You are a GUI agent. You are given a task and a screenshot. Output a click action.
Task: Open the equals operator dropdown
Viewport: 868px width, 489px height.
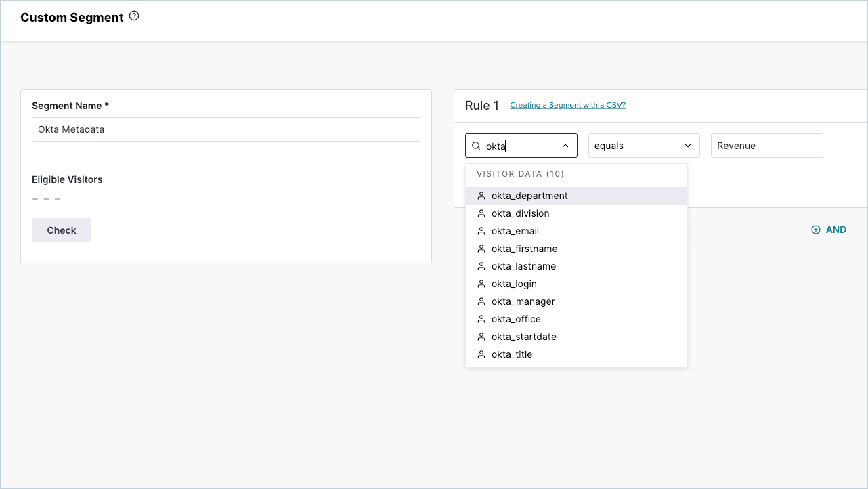pos(644,146)
